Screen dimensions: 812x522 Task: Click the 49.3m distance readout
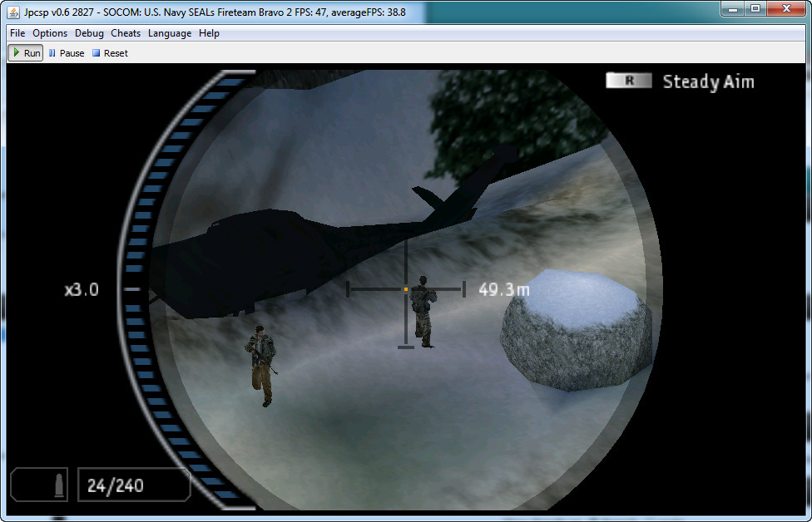pos(503,289)
